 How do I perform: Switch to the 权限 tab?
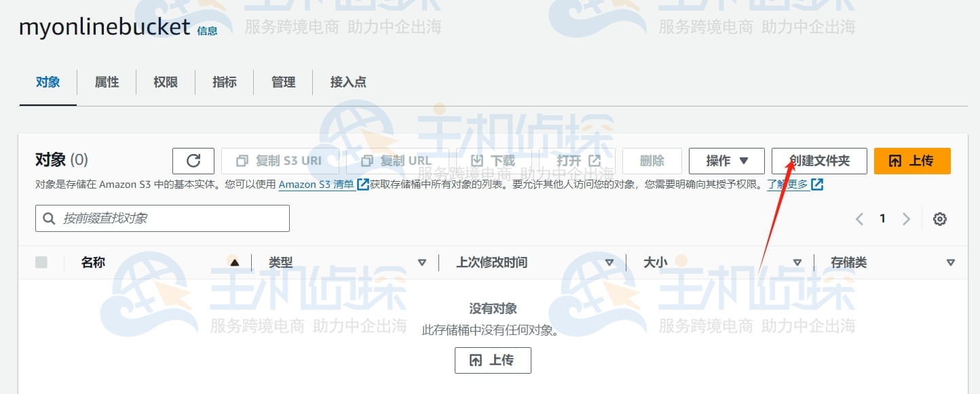[165, 82]
